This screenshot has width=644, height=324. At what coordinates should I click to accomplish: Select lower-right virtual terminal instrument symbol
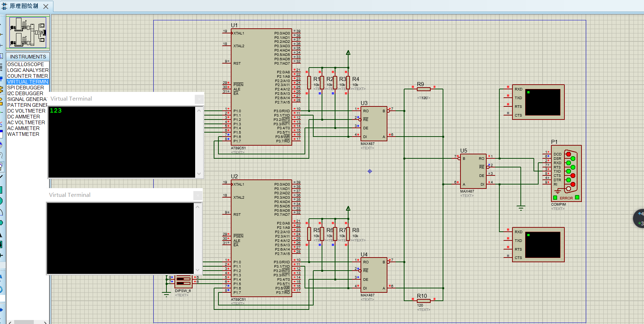[x=538, y=245]
